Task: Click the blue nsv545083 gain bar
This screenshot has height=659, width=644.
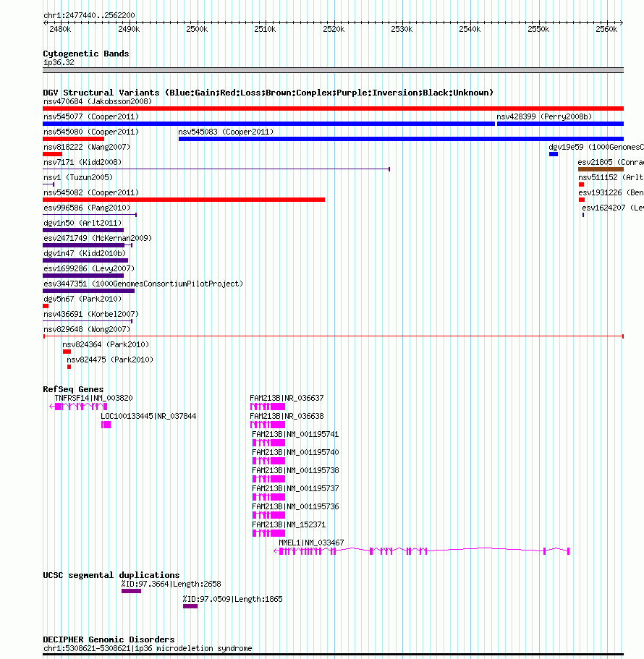Action: [401, 139]
